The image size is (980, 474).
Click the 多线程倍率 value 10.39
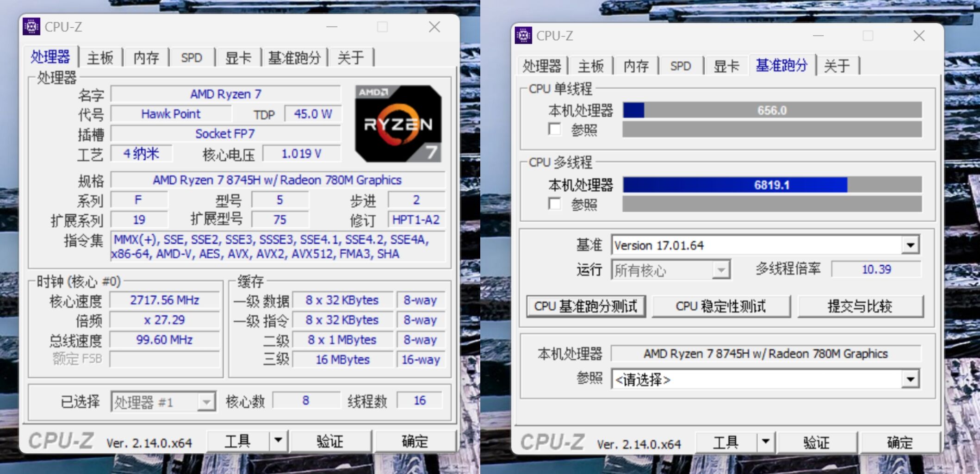coord(876,269)
